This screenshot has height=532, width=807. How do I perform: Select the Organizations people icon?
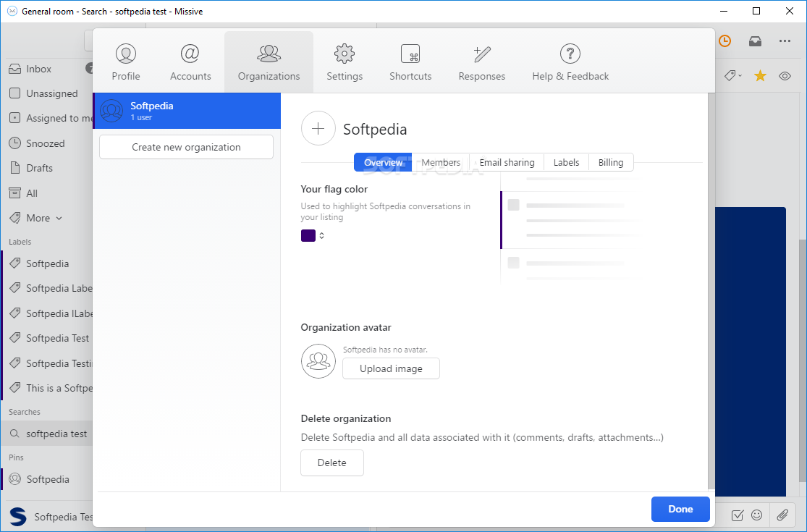[x=269, y=54]
